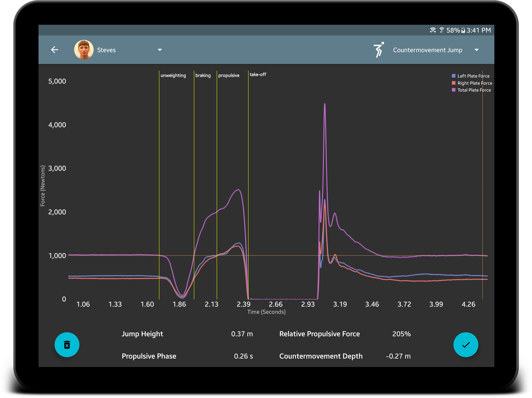Tap the battery status icon
Viewport: 532px width, 398px height.
tap(463, 30)
